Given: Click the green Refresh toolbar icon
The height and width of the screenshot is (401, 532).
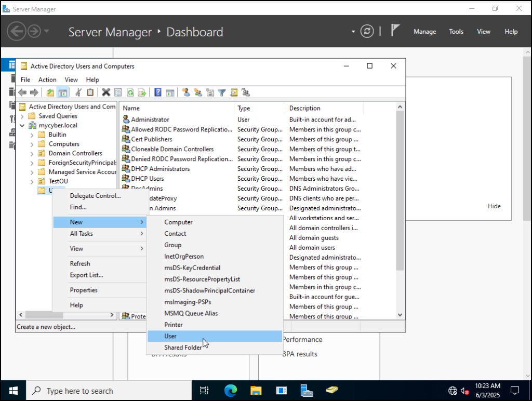Looking at the screenshot, I should click(130, 92).
